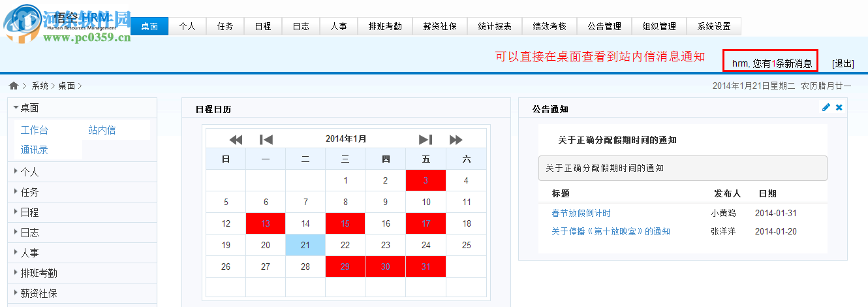The height and width of the screenshot is (307, 868).
Task: Switch to the 组织管理 top tab
Action: [x=659, y=26]
